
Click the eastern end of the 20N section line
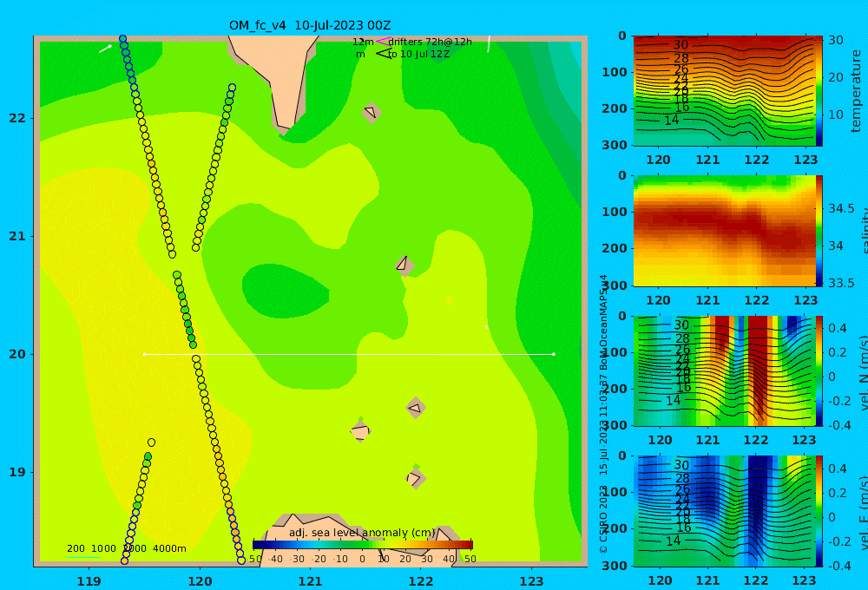click(x=554, y=354)
